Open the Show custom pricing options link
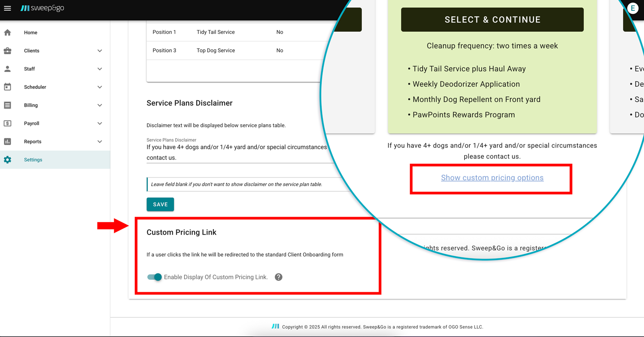This screenshot has height=337, width=644. (x=492, y=178)
